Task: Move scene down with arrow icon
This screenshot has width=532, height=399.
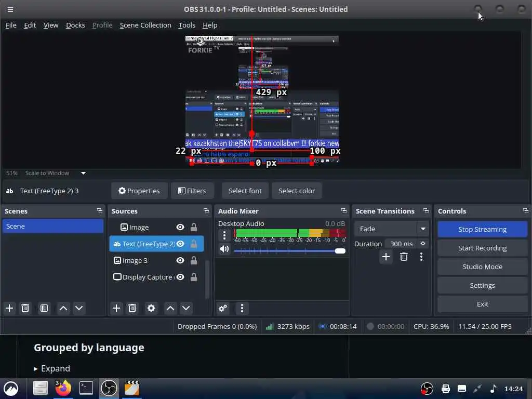Action: click(x=79, y=308)
